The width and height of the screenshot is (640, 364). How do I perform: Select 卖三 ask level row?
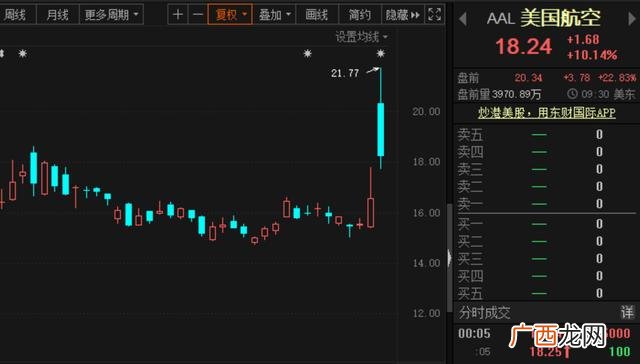click(547, 169)
